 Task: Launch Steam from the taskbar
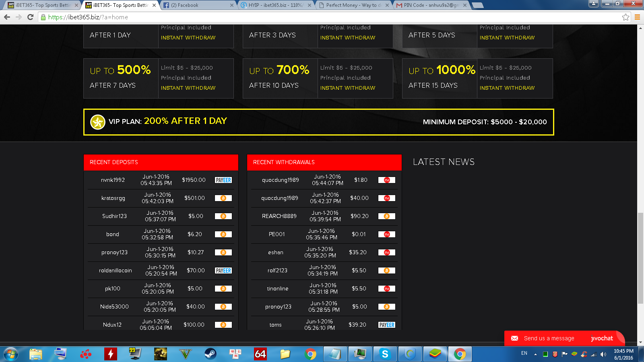point(210,354)
